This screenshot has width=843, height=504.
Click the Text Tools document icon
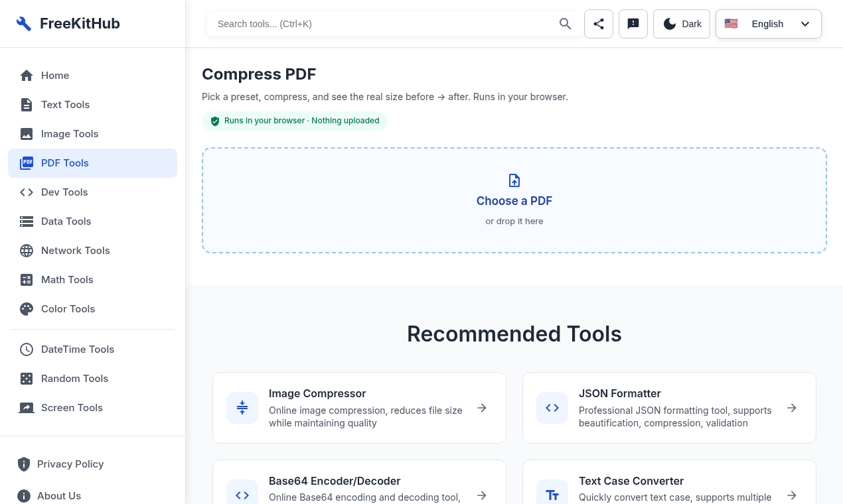(27, 105)
